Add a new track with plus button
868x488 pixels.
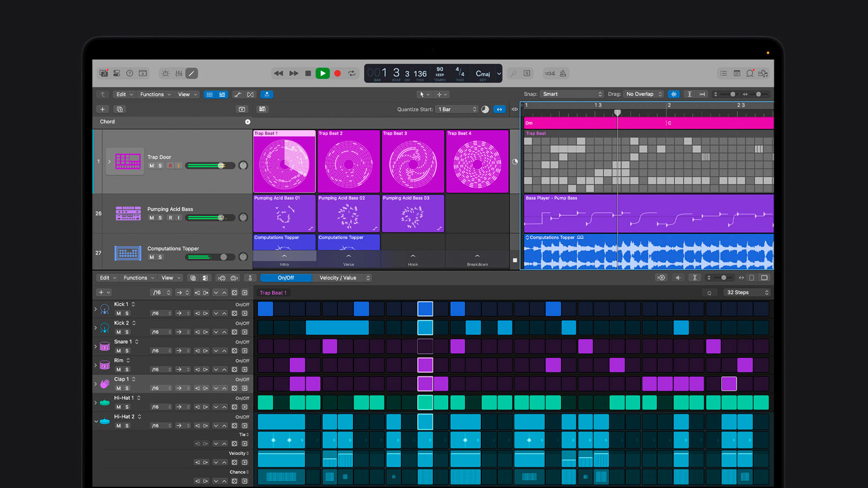pos(103,109)
